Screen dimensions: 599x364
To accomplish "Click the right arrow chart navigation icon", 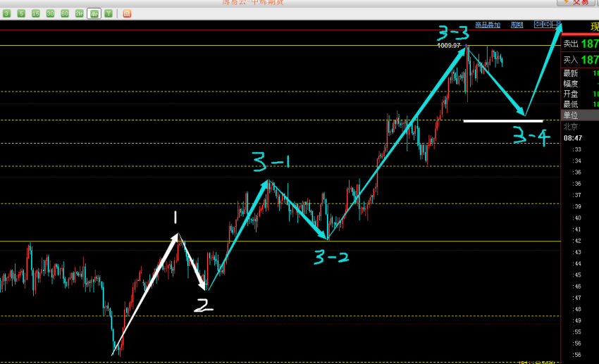I will pyautogui.click(x=548, y=25).
